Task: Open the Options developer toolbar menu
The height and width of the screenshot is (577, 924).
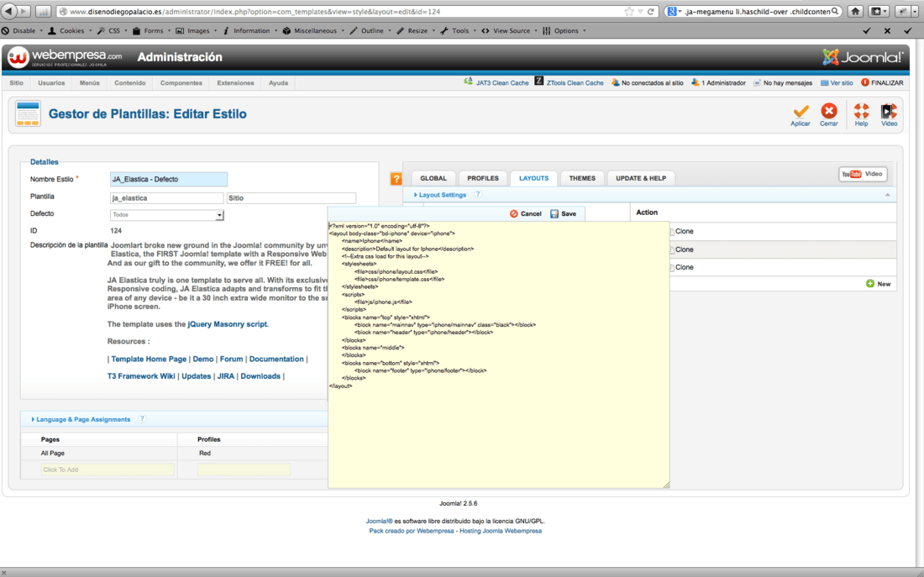Action: [564, 30]
